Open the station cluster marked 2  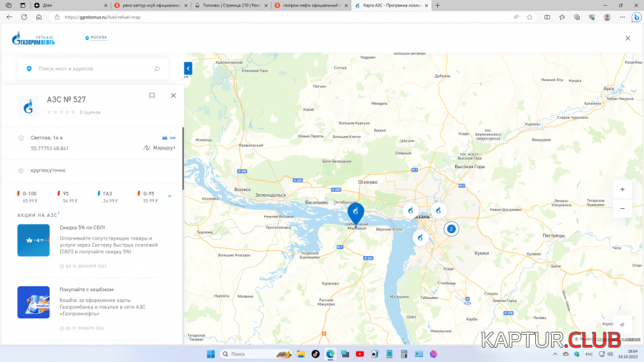[x=451, y=229]
